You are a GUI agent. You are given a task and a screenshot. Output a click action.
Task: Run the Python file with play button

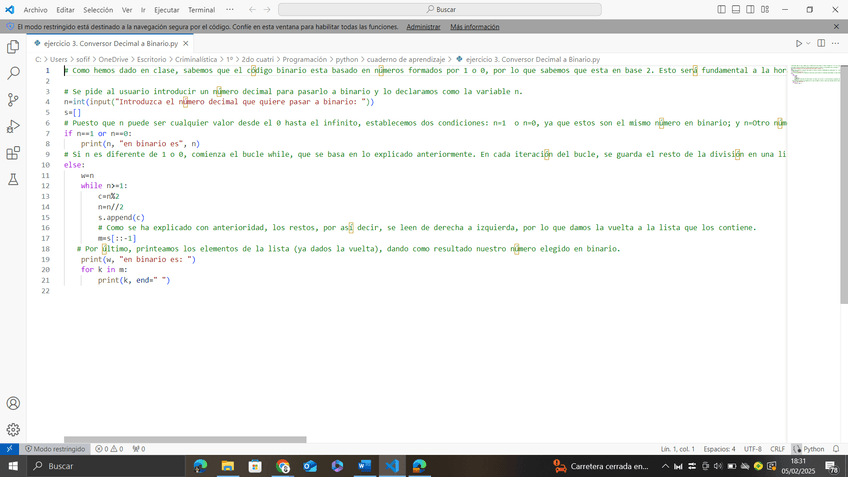(x=799, y=43)
